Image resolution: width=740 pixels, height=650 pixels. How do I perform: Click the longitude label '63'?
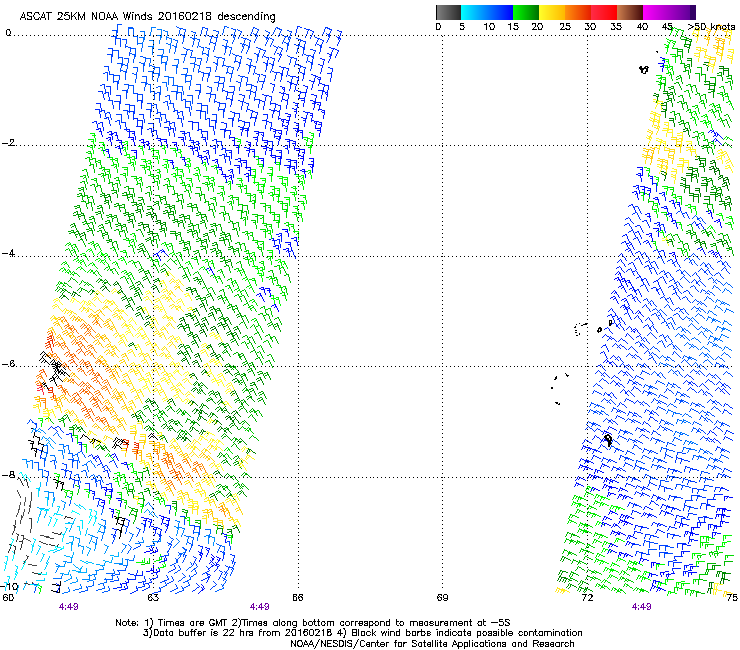click(153, 598)
